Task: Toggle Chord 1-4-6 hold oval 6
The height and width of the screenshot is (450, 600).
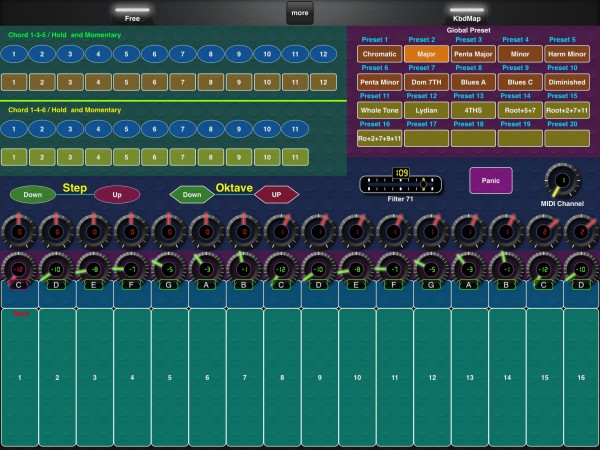Action: pos(155,129)
